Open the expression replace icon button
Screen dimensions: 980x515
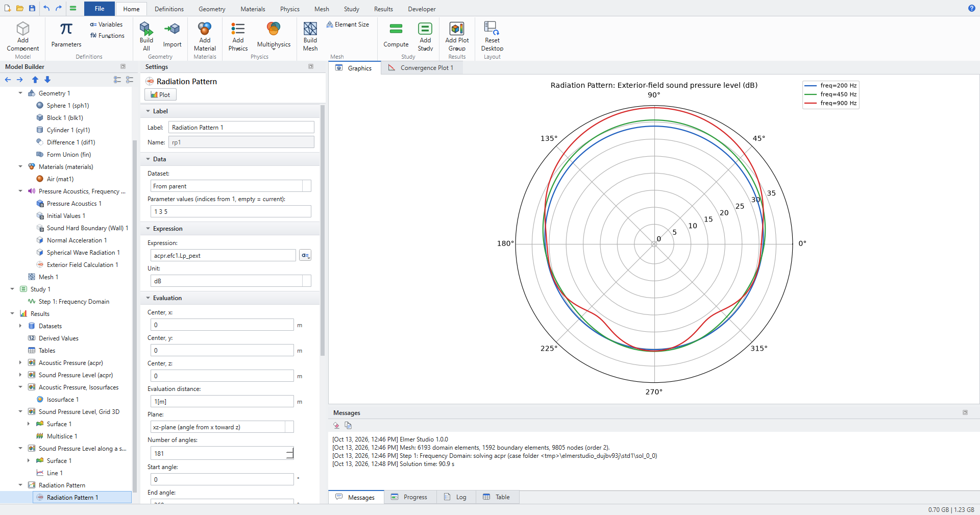pos(305,255)
